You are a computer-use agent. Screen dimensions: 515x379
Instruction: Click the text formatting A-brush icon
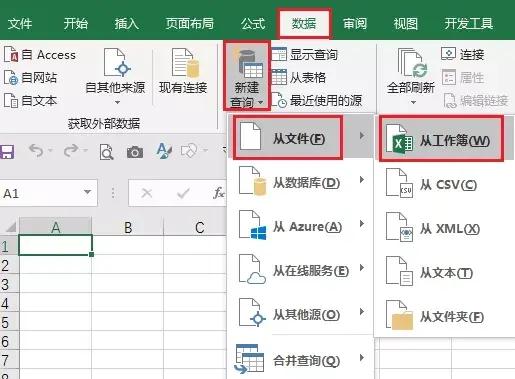click(164, 151)
